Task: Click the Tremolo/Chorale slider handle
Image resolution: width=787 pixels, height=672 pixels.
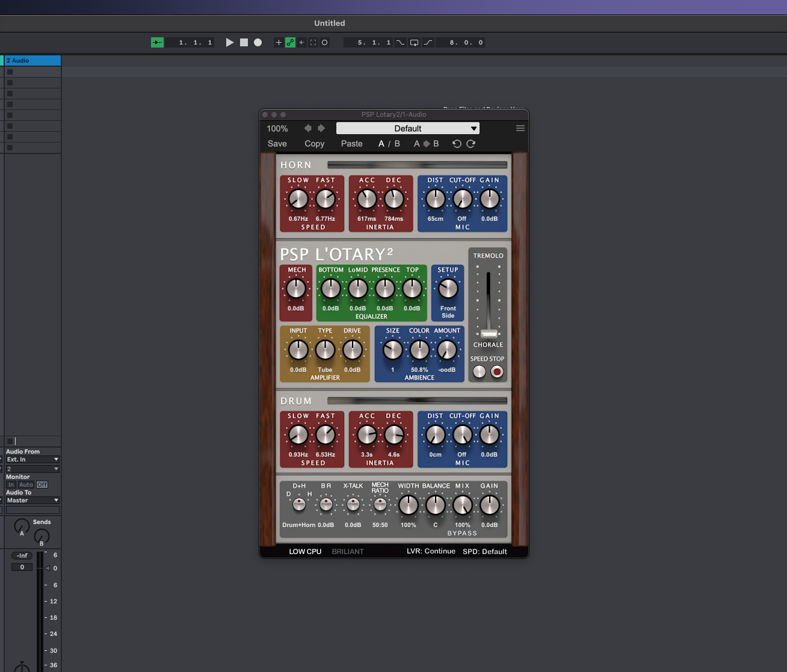Action: point(489,333)
